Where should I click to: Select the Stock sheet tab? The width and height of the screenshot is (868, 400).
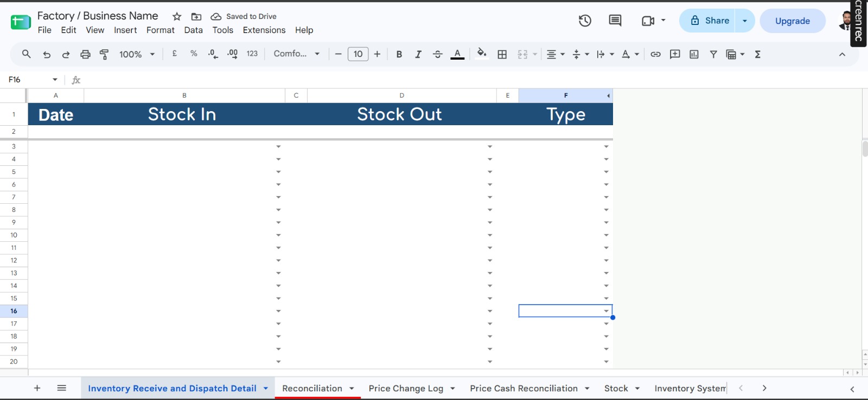(616, 388)
